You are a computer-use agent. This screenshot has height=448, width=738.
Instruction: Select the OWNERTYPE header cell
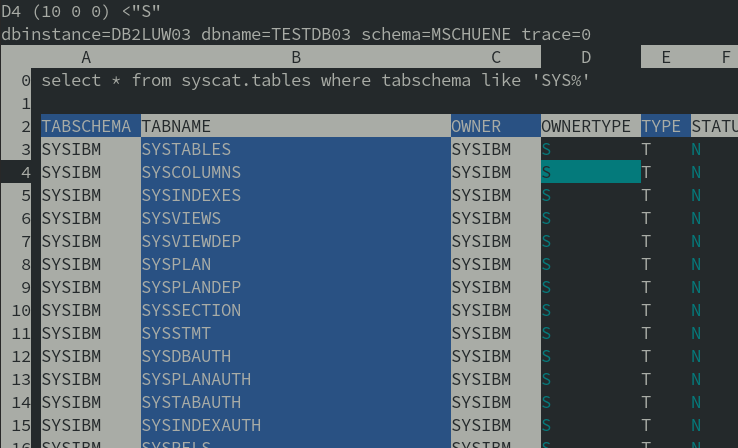[x=586, y=126]
